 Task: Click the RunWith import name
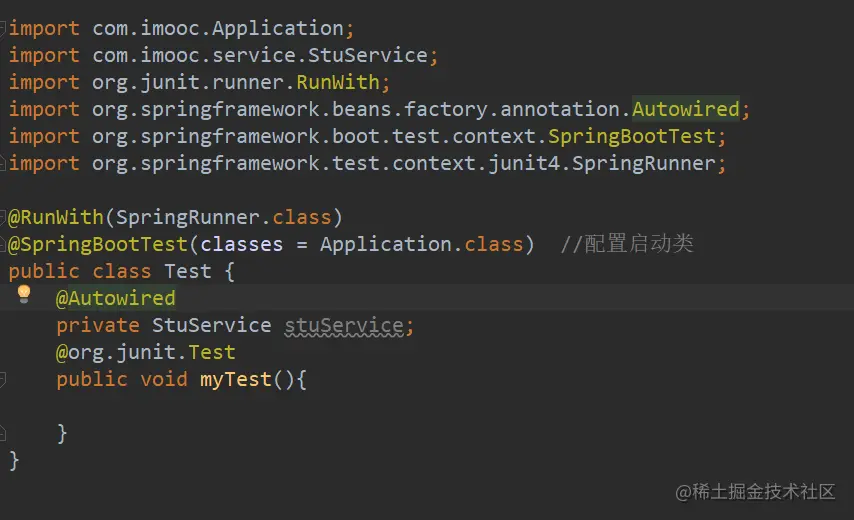click(338, 82)
